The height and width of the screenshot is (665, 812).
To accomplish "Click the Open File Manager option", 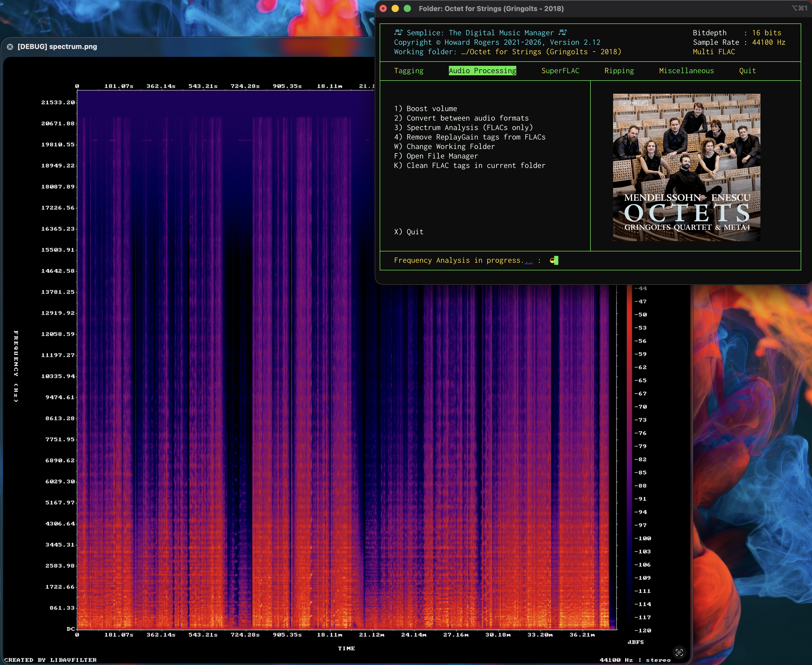I will pos(436,156).
